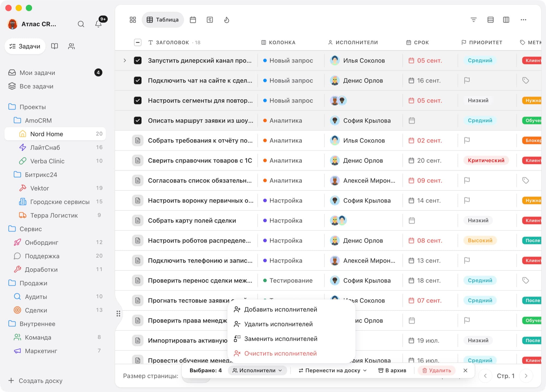The image size is (546, 392).
Task: Open column settings icon in toolbar
Action: coord(506,20)
